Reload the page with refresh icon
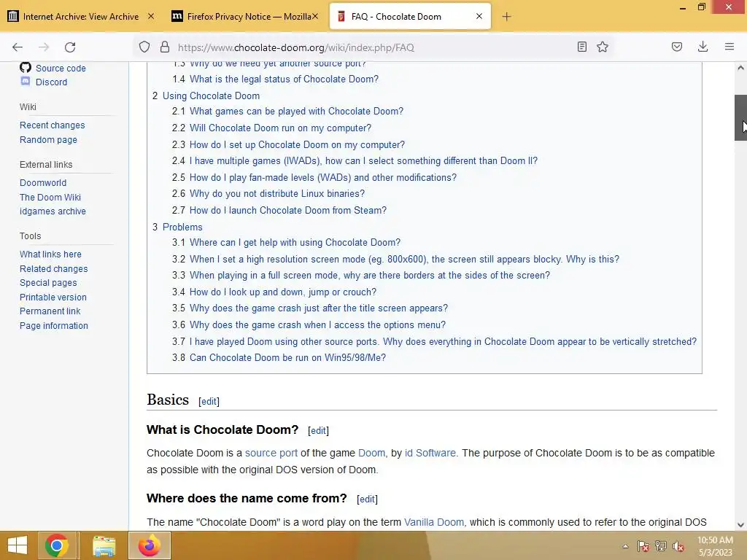747x560 pixels. (x=70, y=47)
